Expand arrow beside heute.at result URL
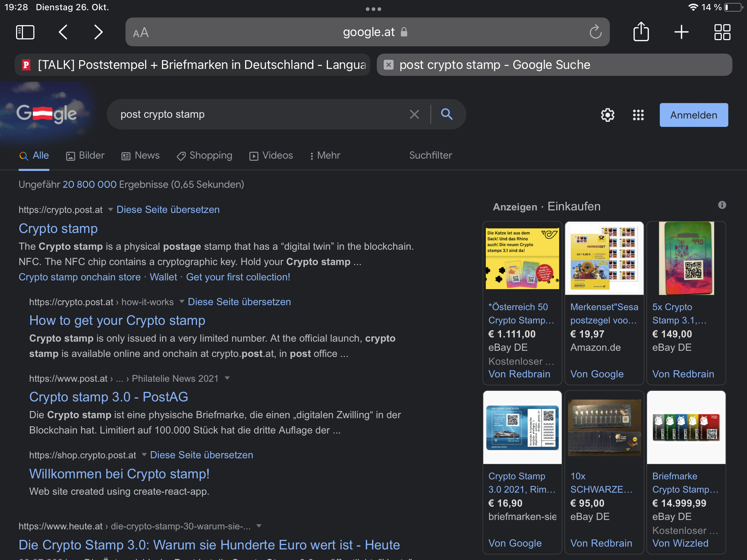Image resolution: width=747 pixels, height=560 pixels. click(x=259, y=526)
